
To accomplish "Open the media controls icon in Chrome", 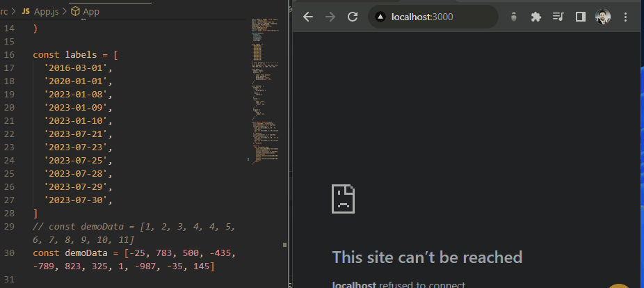I will pyautogui.click(x=558, y=17).
